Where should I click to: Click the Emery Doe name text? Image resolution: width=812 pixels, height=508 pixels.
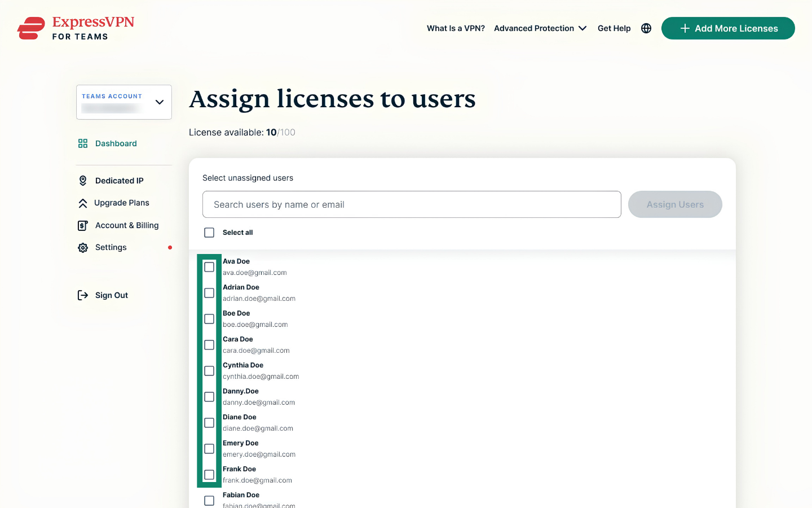[241, 443]
